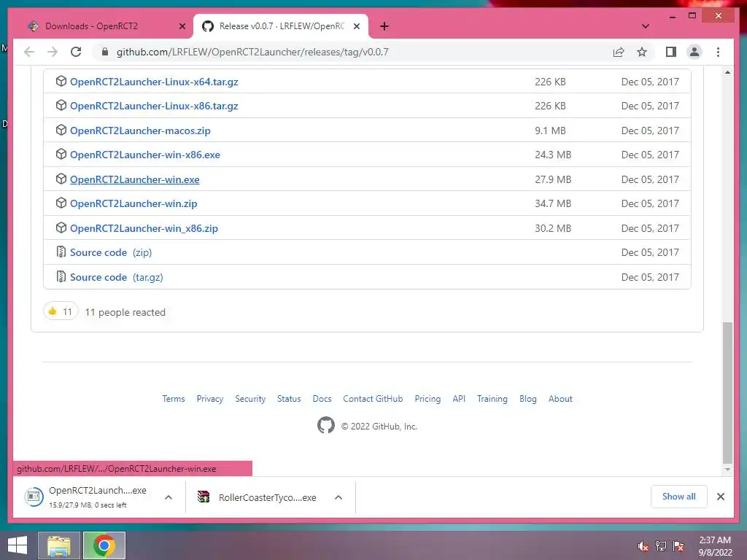747x560 pixels.
Task: Download OpenRCT2Launcher-Linux-x86.tar.gz
Action: (154, 106)
